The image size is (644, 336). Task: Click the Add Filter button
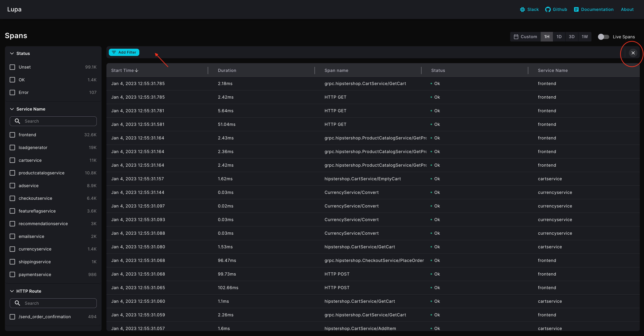[124, 52]
